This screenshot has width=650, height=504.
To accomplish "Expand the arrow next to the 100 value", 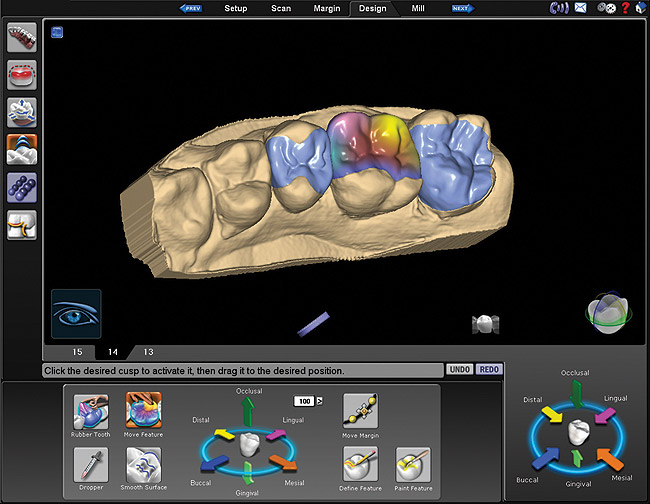I will pos(319,401).
